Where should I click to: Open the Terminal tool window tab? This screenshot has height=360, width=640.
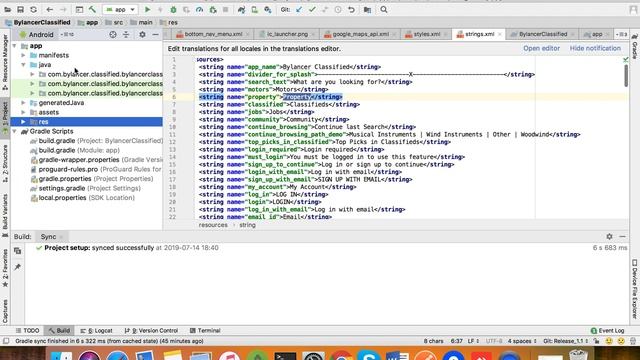205,331
